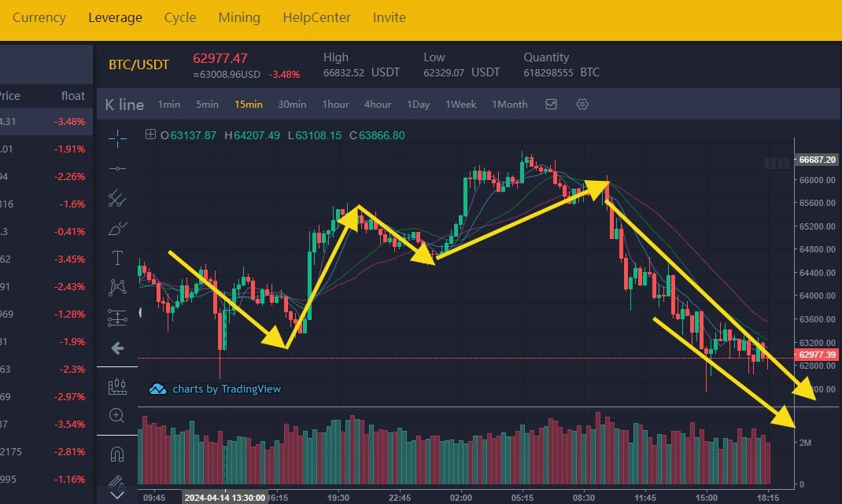Click the back arrow icon

pos(117,348)
